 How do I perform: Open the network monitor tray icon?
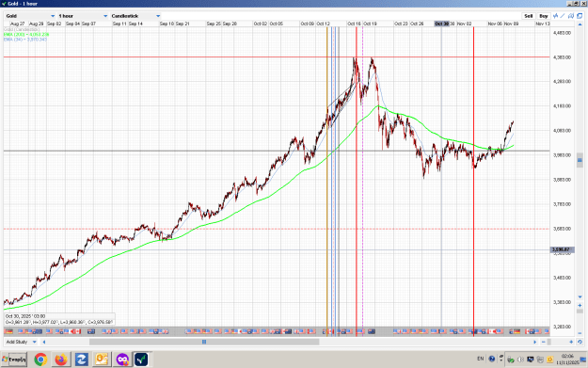[x=531, y=360]
